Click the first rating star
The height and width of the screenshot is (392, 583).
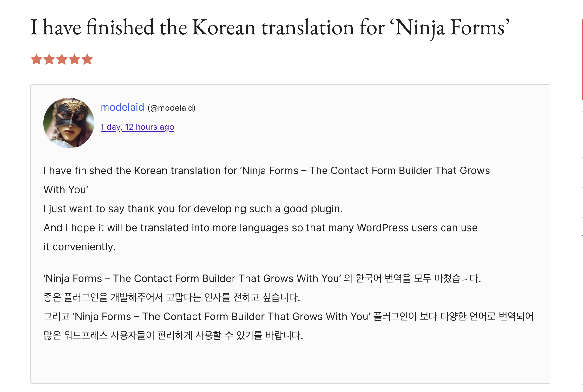pyautogui.click(x=36, y=59)
